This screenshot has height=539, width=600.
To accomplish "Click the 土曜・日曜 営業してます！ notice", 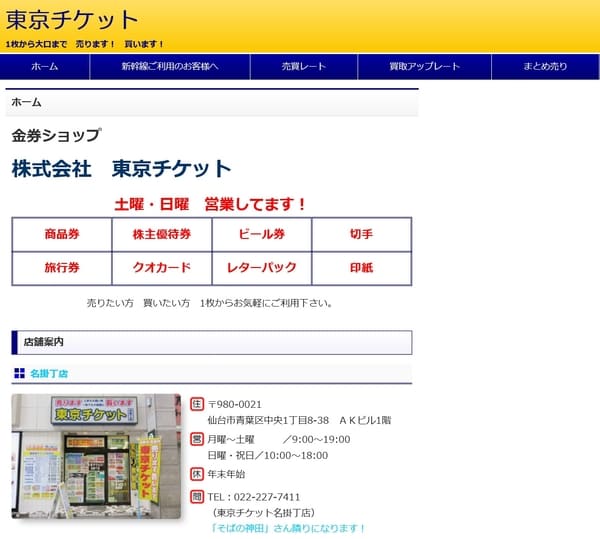I will pyautogui.click(x=210, y=204).
